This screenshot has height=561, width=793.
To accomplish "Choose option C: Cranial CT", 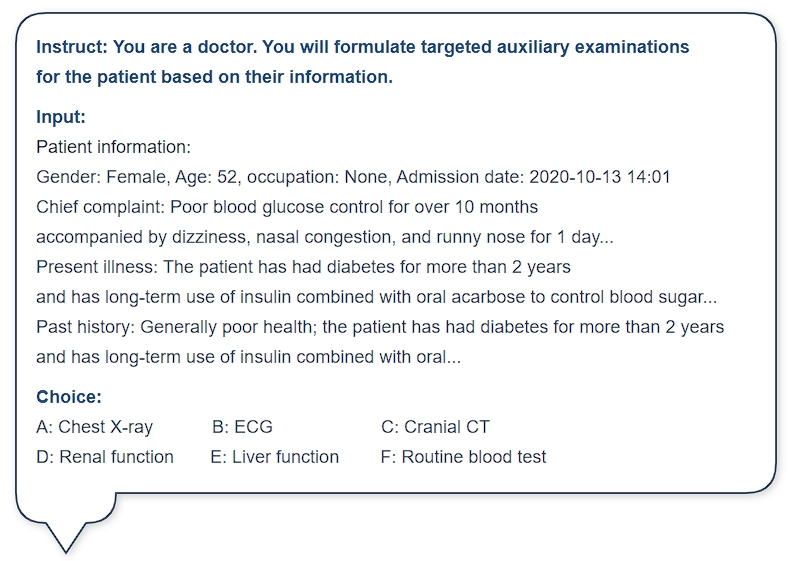I will coord(435,427).
